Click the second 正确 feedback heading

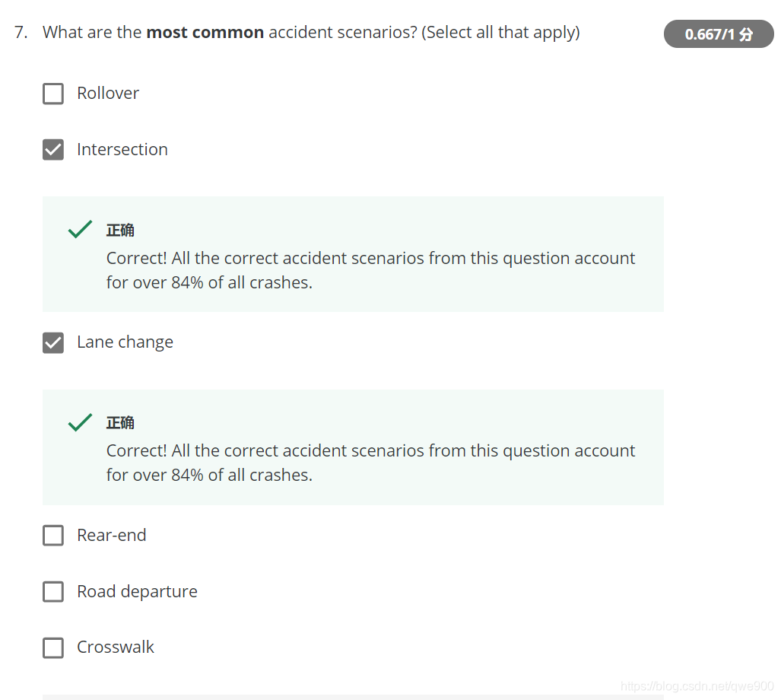120,422
